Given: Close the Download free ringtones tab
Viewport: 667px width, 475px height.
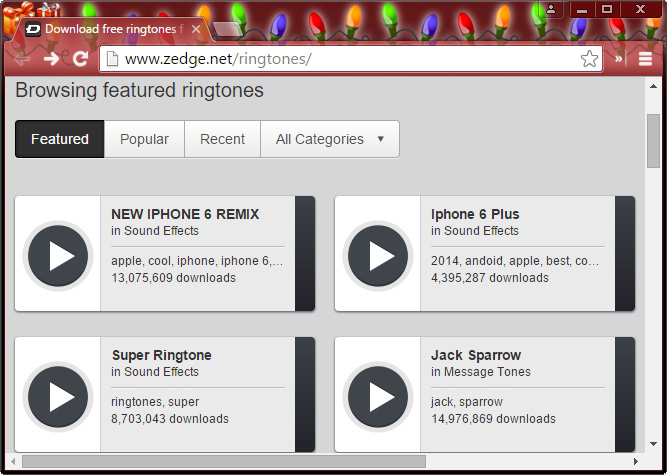Looking at the screenshot, I should click(x=196, y=29).
